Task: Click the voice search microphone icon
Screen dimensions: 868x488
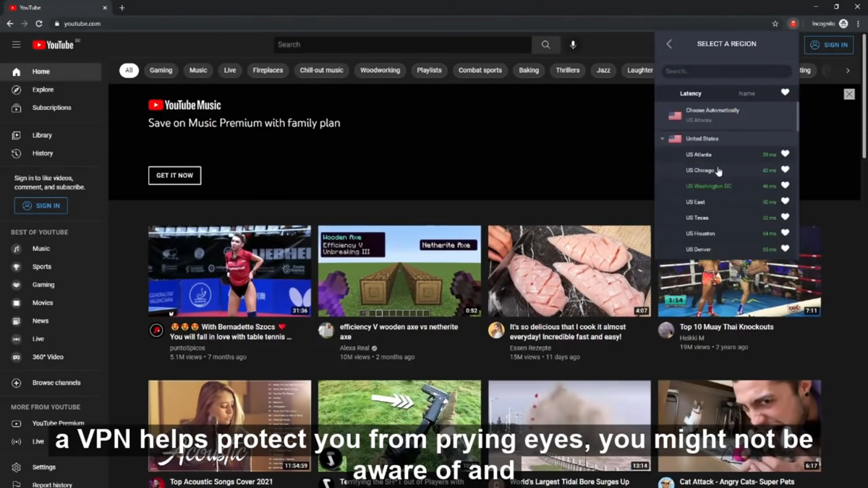Action: (x=573, y=45)
